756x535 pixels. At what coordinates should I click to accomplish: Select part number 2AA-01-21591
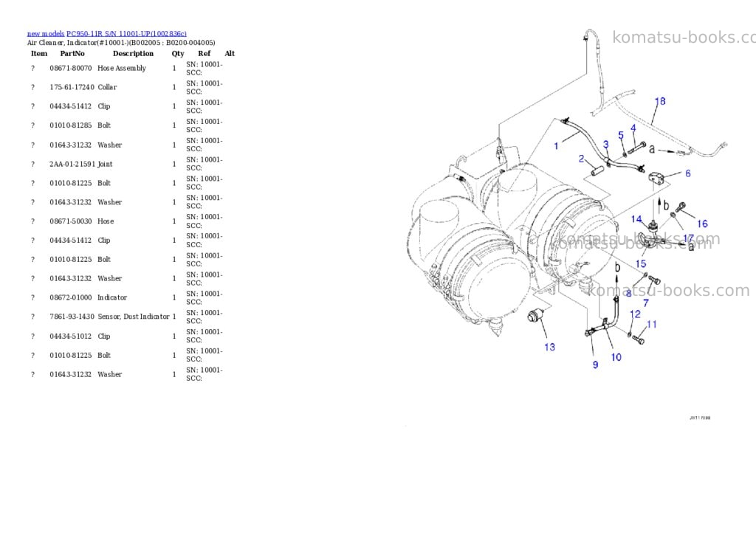72,165
